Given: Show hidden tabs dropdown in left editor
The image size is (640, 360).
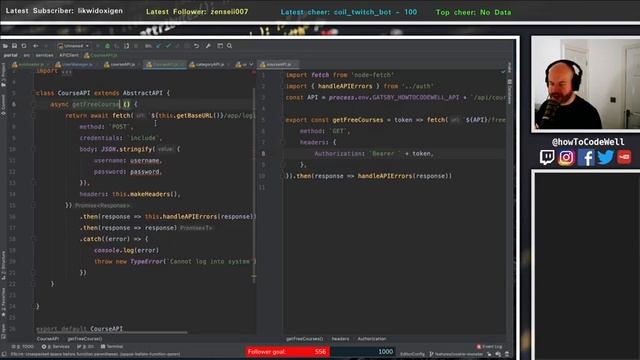Looking at the screenshot, I should pos(251,64).
